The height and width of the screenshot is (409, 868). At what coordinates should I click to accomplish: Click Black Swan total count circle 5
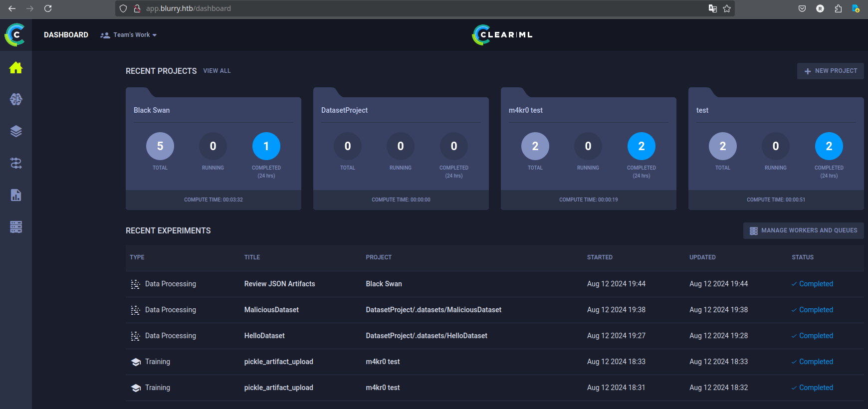[x=160, y=146]
